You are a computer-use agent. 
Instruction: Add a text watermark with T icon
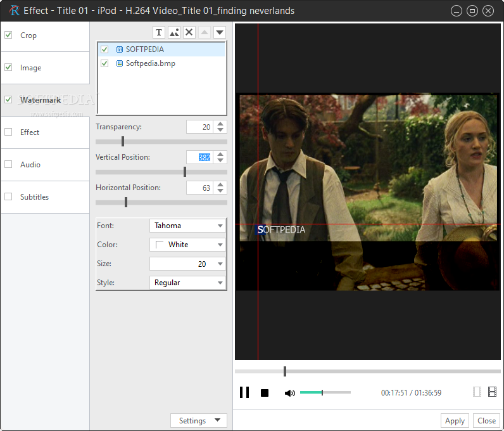click(x=159, y=32)
